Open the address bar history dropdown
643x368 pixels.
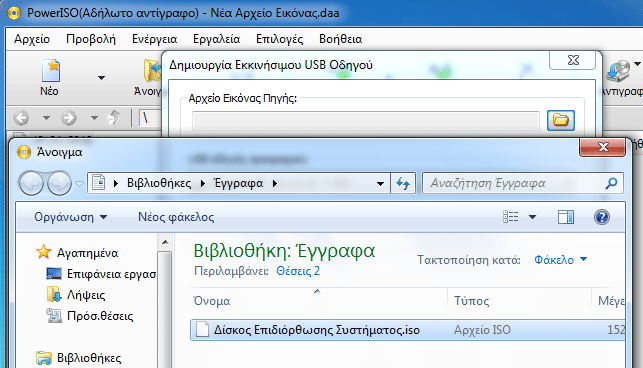pos(380,183)
